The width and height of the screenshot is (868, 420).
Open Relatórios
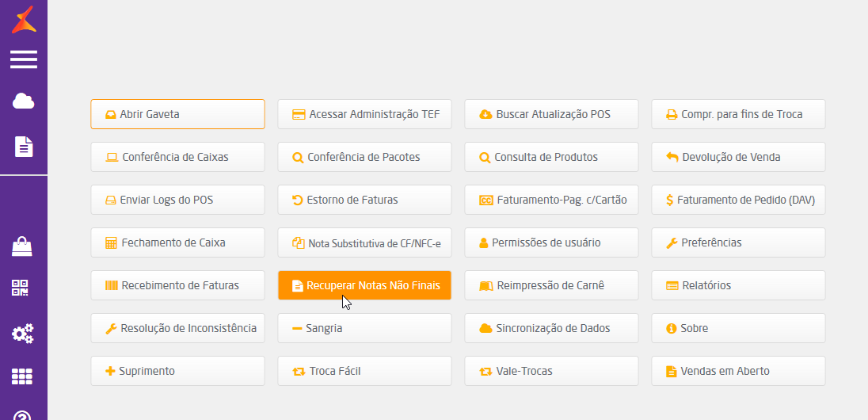tap(738, 285)
